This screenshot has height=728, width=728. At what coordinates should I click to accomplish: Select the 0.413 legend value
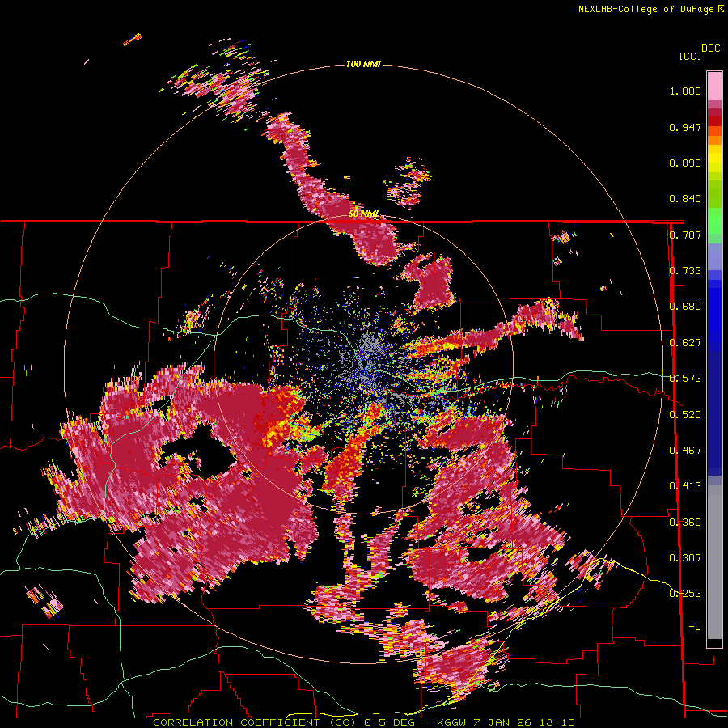tap(685, 486)
